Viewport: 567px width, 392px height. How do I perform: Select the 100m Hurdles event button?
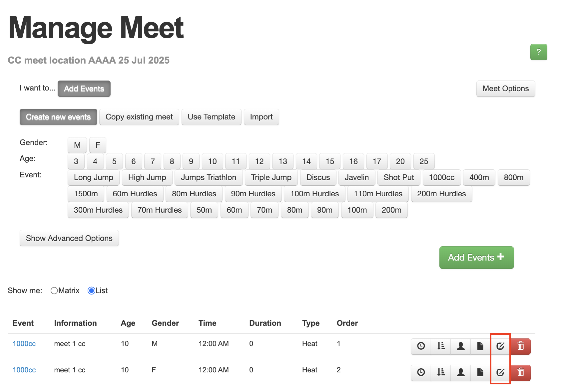pos(314,194)
